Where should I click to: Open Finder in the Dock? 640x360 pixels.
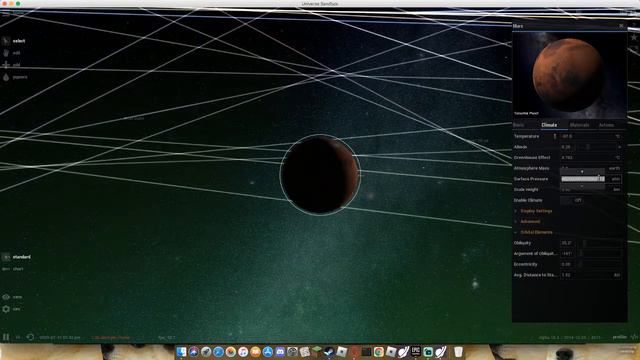point(181,351)
